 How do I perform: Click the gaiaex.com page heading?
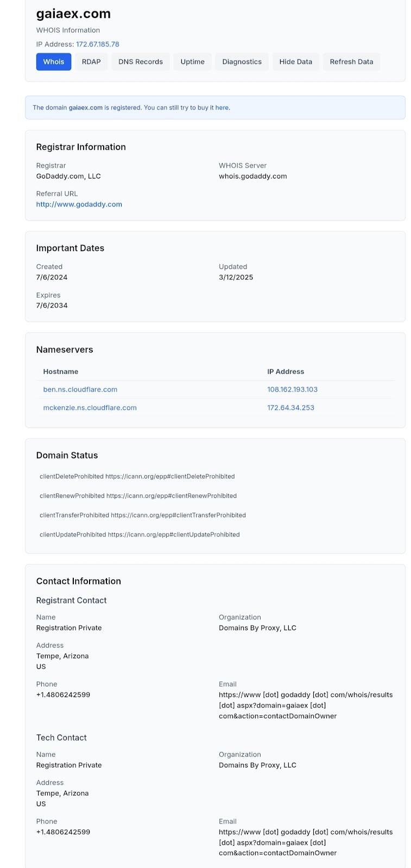point(73,14)
